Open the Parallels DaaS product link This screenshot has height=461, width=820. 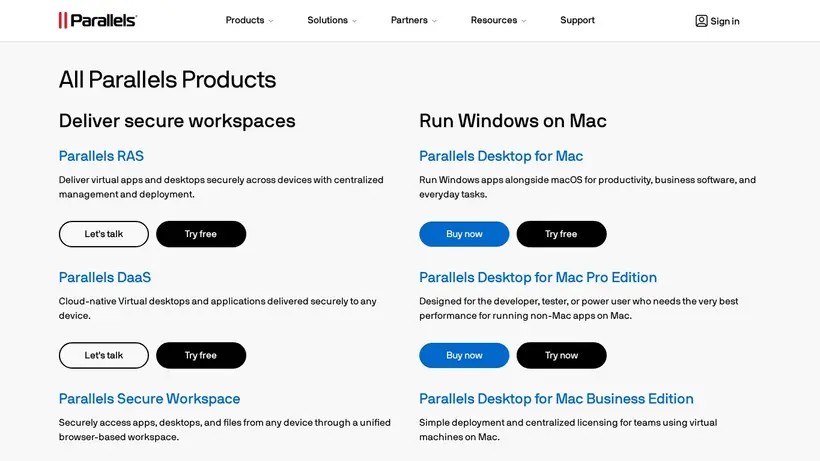point(105,277)
